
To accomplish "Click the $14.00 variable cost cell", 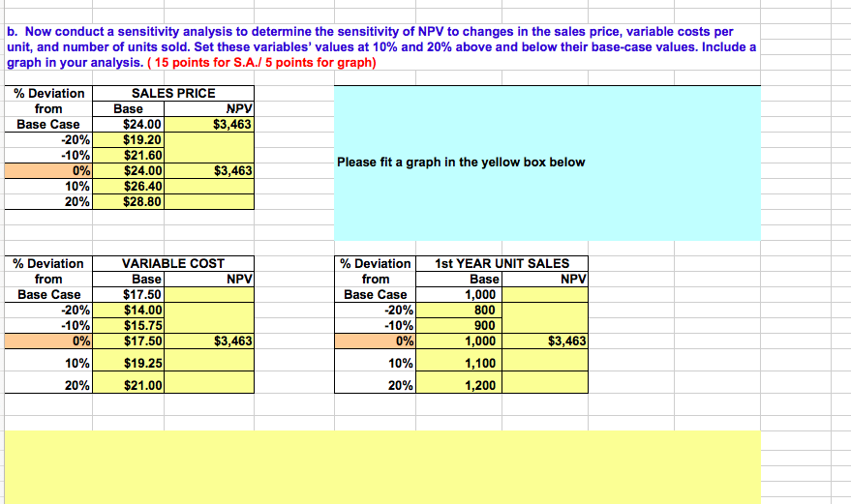I will (x=128, y=311).
